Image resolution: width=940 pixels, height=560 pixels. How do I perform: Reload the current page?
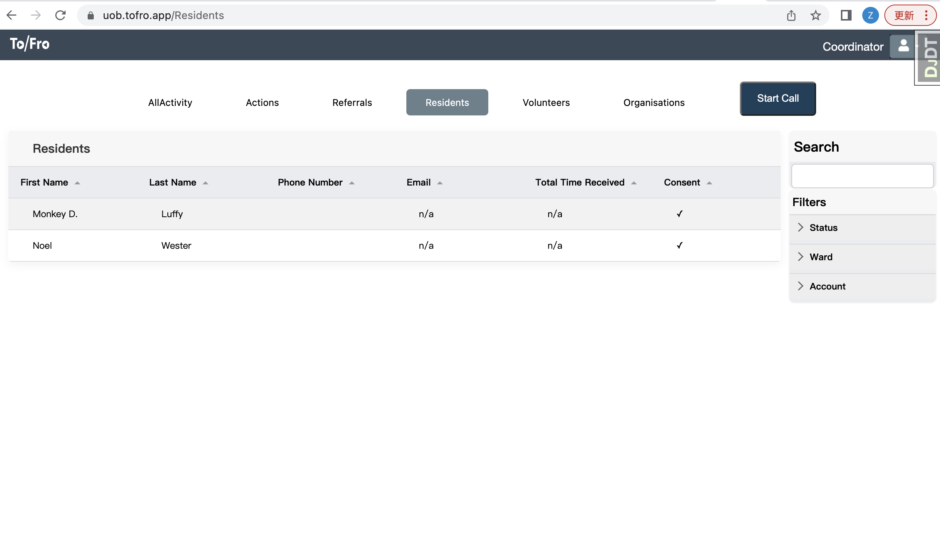tap(60, 15)
